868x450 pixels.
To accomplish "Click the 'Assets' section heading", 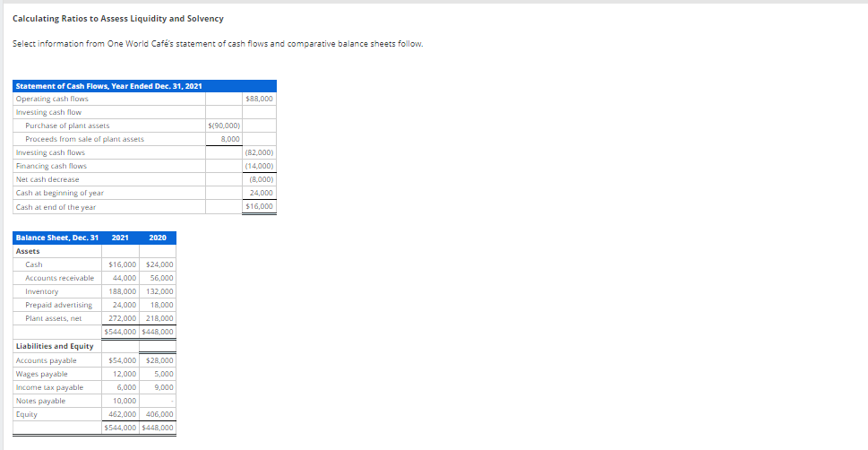I will pos(28,251).
